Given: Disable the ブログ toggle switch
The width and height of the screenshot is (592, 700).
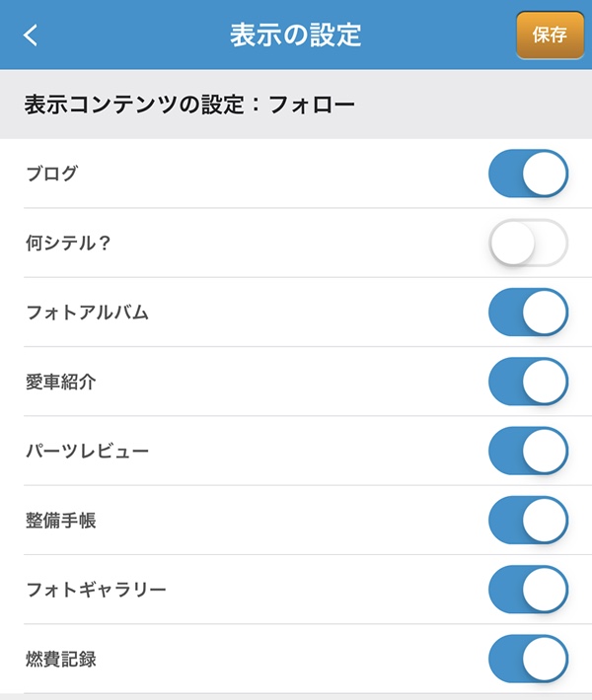Looking at the screenshot, I should 529,174.
